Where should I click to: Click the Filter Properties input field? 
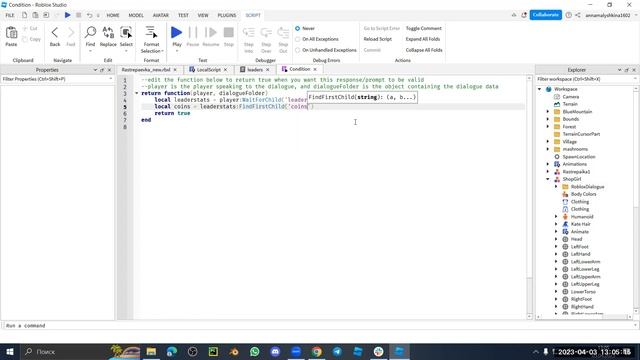(x=57, y=79)
